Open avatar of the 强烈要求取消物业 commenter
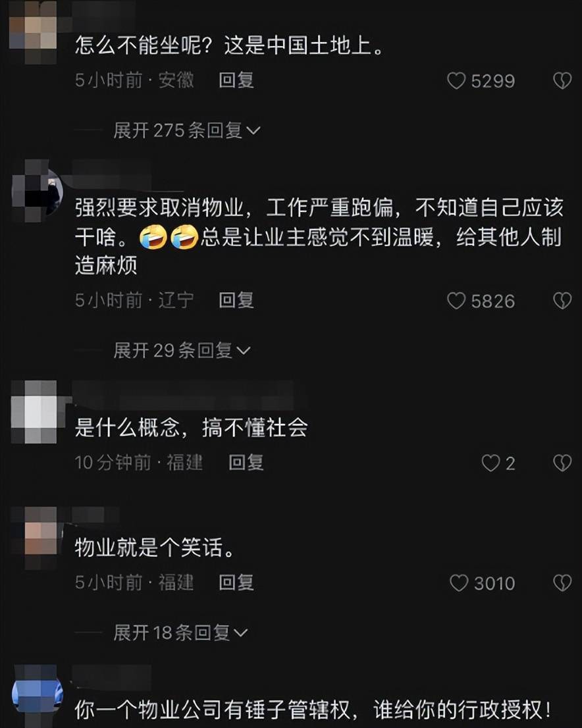 pyautogui.click(x=37, y=191)
